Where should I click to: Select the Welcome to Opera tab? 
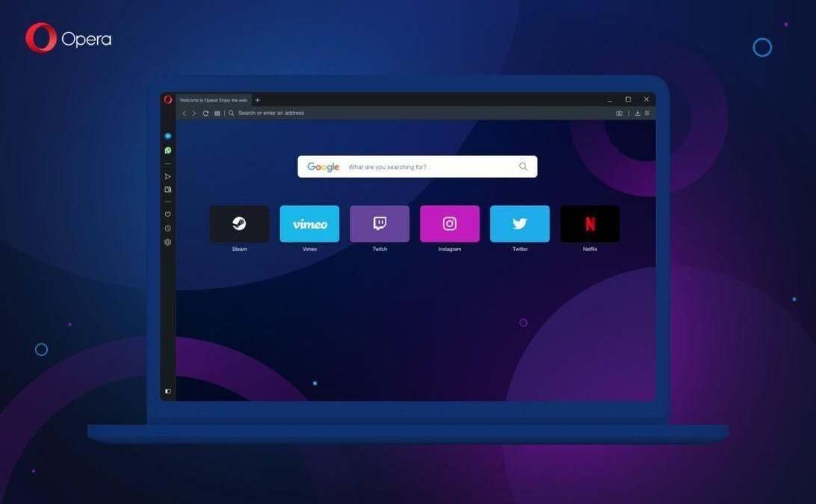[213, 99]
